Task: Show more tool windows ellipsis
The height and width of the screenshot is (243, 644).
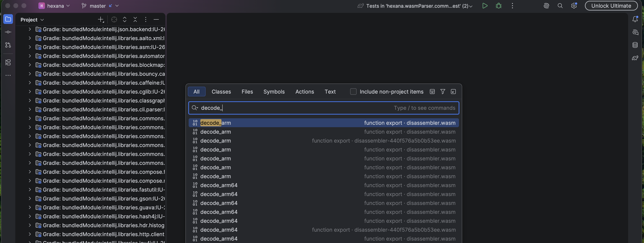Action: click(x=8, y=75)
